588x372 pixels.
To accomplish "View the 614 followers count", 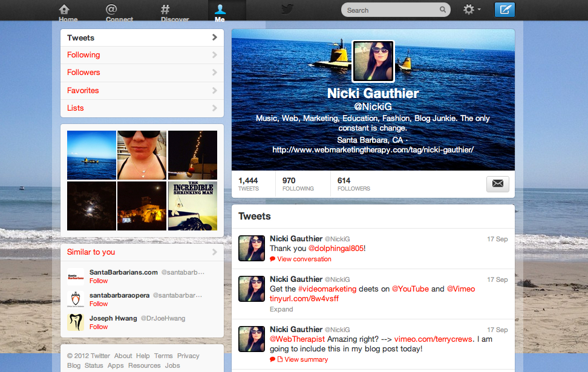I will (x=354, y=184).
